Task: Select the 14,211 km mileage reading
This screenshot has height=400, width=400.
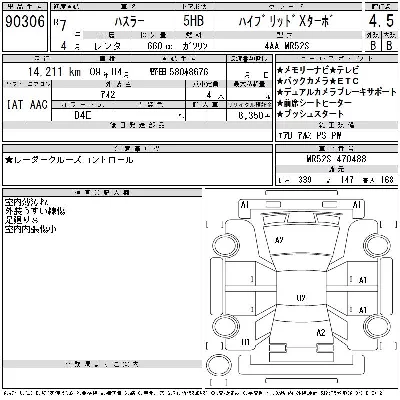Action: coord(54,72)
